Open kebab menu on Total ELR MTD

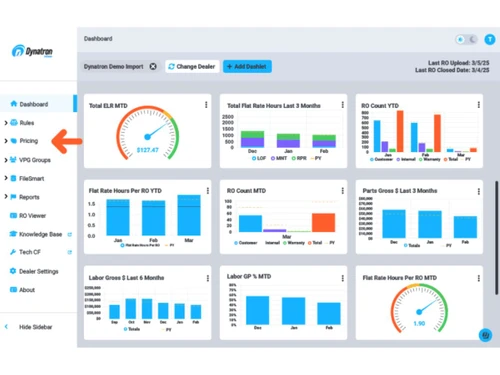point(206,105)
